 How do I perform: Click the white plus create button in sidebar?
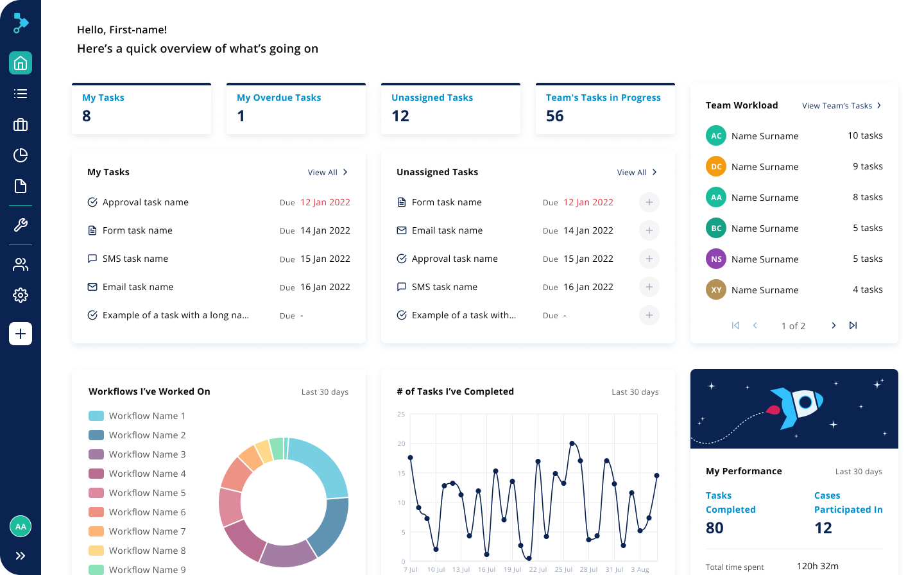click(21, 334)
